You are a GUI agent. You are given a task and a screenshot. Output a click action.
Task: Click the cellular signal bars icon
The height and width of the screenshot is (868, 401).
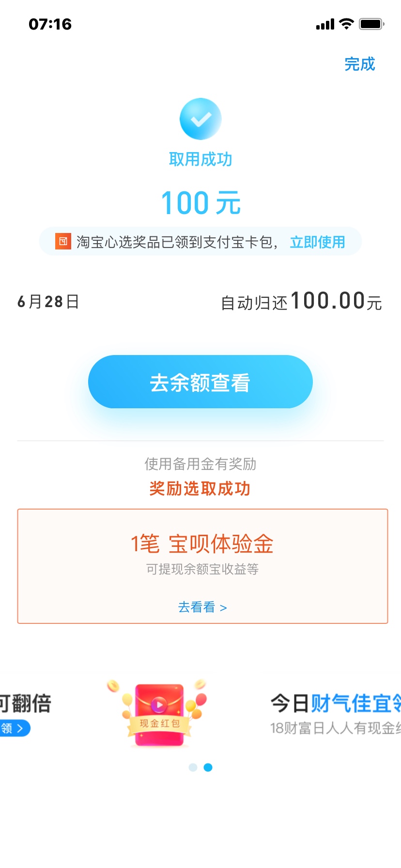325,24
